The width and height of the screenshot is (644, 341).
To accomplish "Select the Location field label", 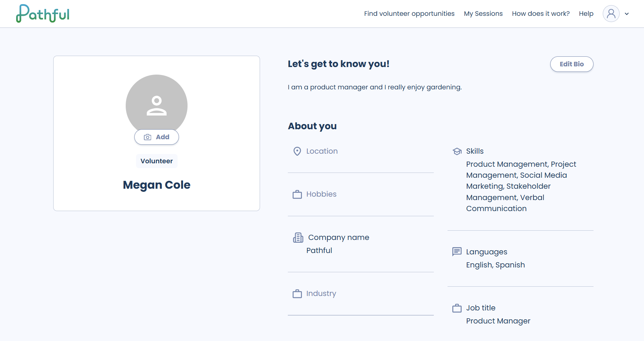I will [322, 151].
